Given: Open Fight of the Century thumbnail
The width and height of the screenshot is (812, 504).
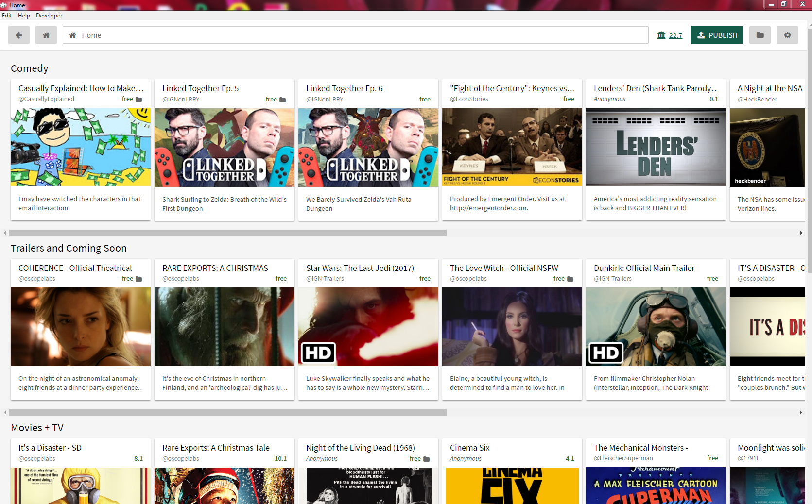Looking at the screenshot, I should (x=512, y=147).
